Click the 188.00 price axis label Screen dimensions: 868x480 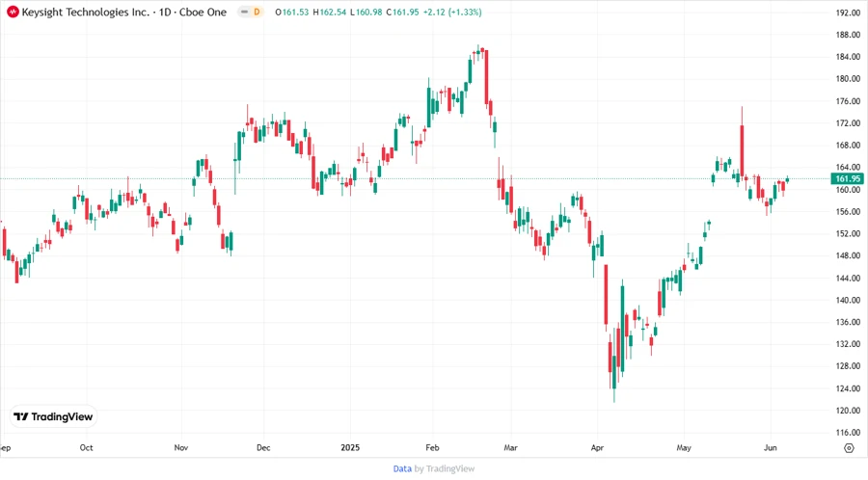[848, 35]
